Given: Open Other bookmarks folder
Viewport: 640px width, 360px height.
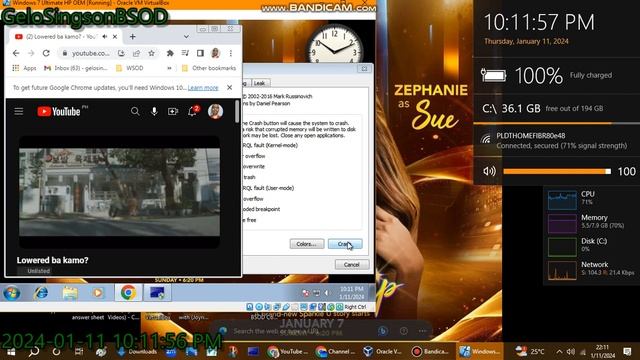Looking at the screenshot, I should pos(209,68).
